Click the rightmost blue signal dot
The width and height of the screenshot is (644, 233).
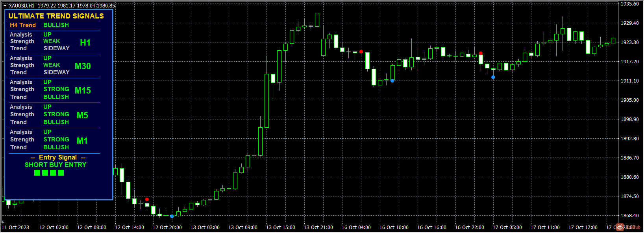point(493,77)
